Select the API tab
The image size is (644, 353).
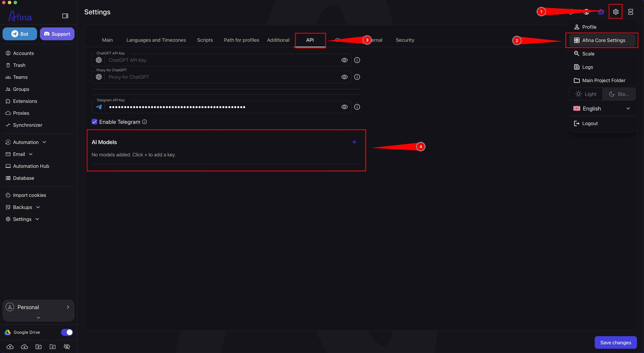(x=310, y=40)
